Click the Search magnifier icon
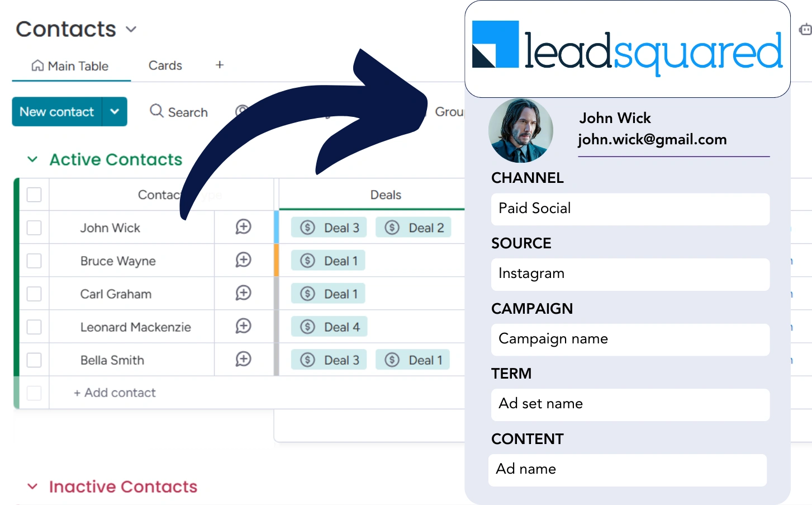812x505 pixels. click(156, 111)
